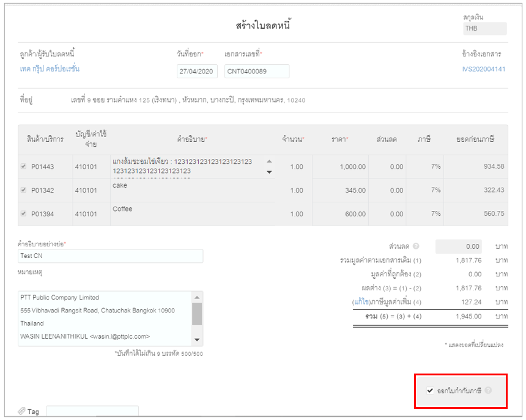The width and height of the screenshot is (526, 420).
Task: Click notes box scrollbar down arrow
Action: [x=197, y=339]
